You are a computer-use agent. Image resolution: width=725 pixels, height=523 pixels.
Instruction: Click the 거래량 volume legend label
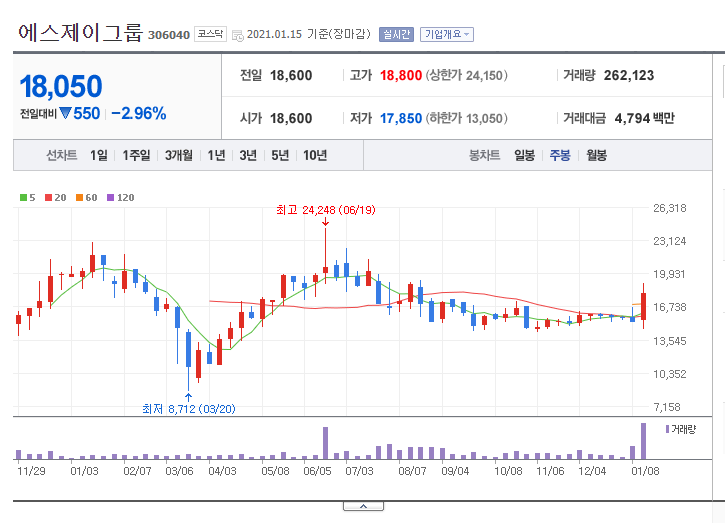point(681,430)
